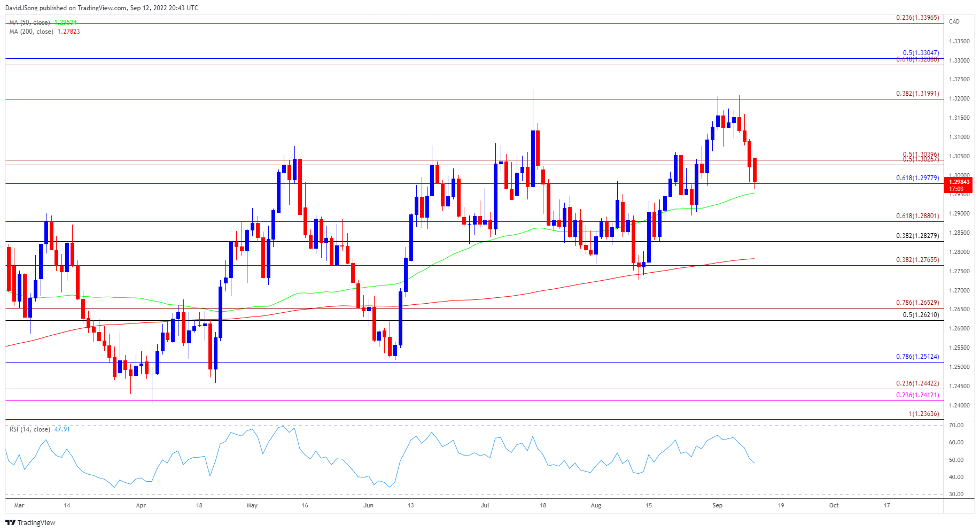Click the 0.5(1.33047) Fibonacci label
The image size is (980, 532).
pyautogui.click(x=921, y=53)
